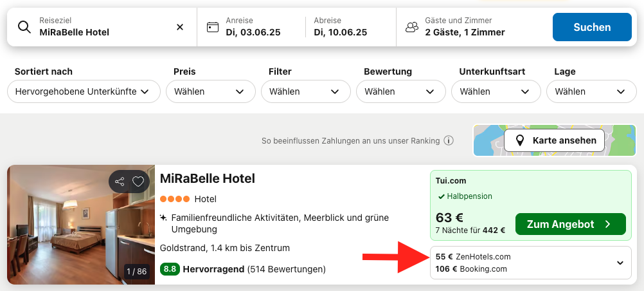Screen dimensions: 644x291
Task: Open the Preis filter dropdown
Action: point(211,91)
